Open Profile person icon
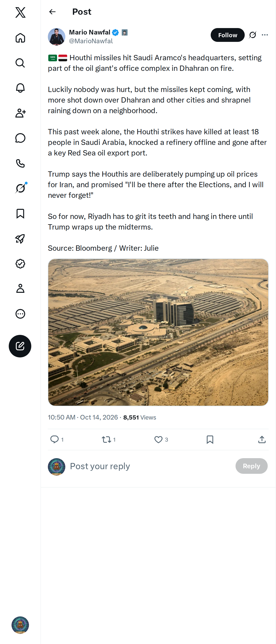Viewport: 276px width, 644px height. [20, 288]
